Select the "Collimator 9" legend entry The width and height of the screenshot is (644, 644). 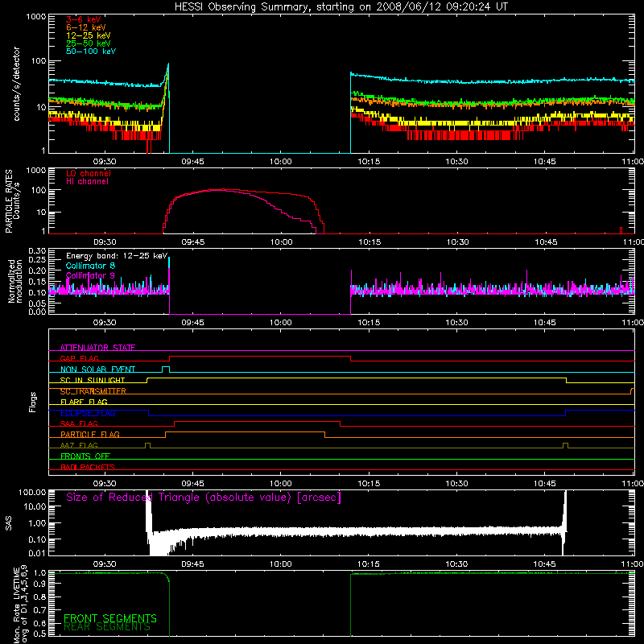[90, 275]
